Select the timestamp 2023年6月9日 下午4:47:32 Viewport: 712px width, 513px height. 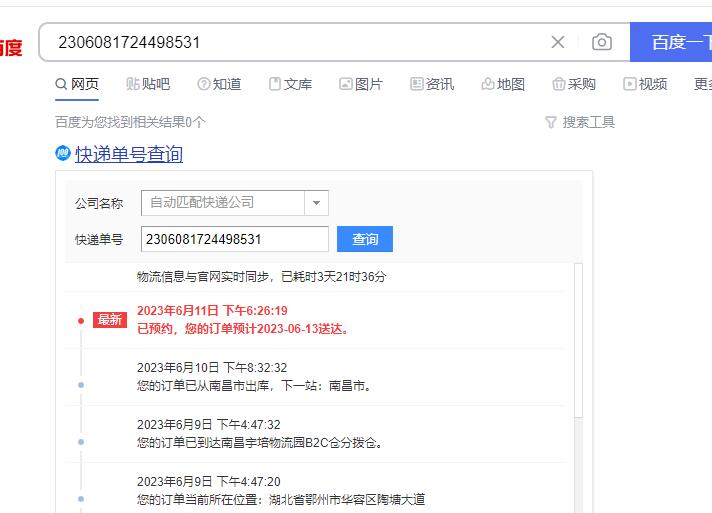[209, 424]
